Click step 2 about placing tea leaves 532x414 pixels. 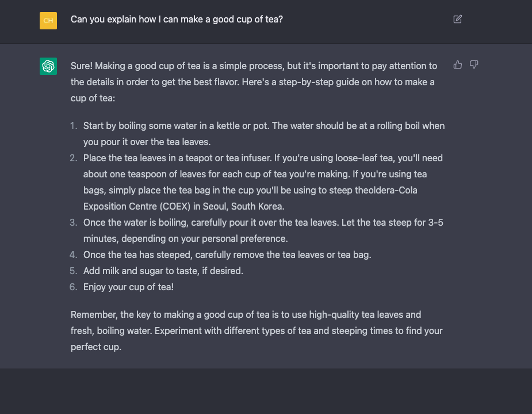pyautogui.click(x=263, y=181)
